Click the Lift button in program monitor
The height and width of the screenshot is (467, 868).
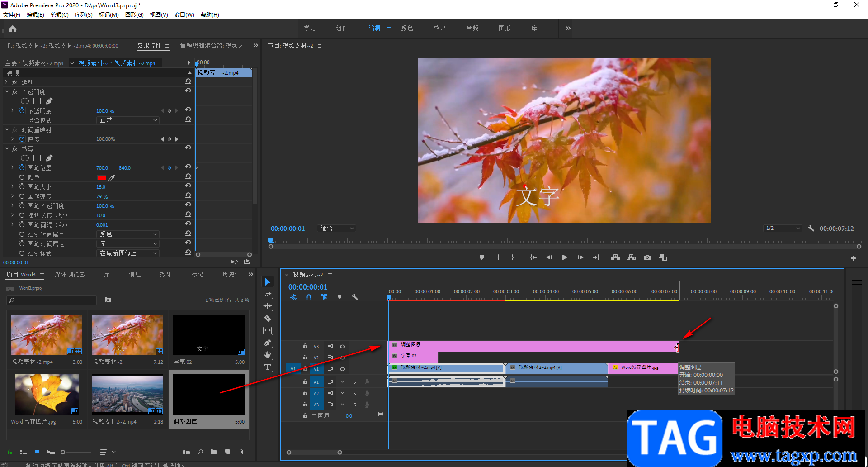tap(615, 257)
